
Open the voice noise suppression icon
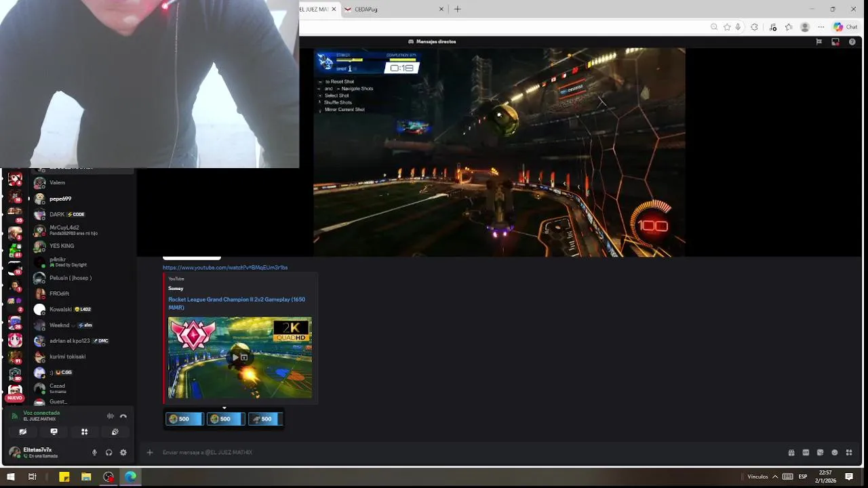tap(110, 416)
